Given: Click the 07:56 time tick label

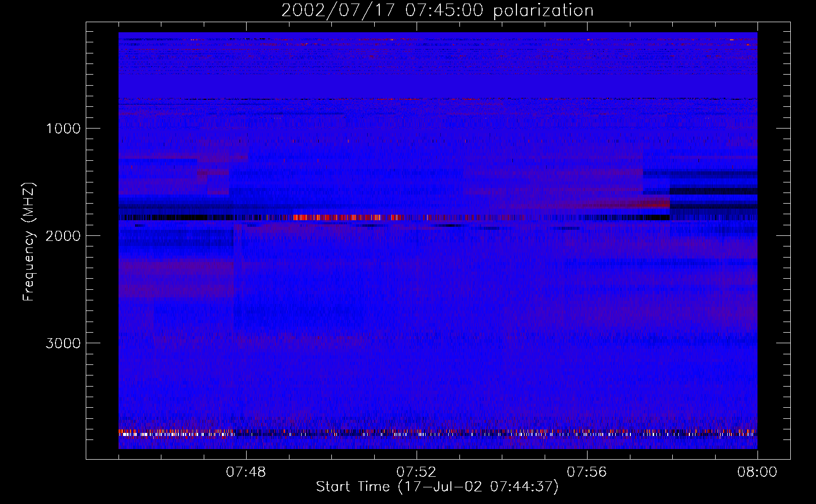Looking at the screenshot, I should pos(587,472).
